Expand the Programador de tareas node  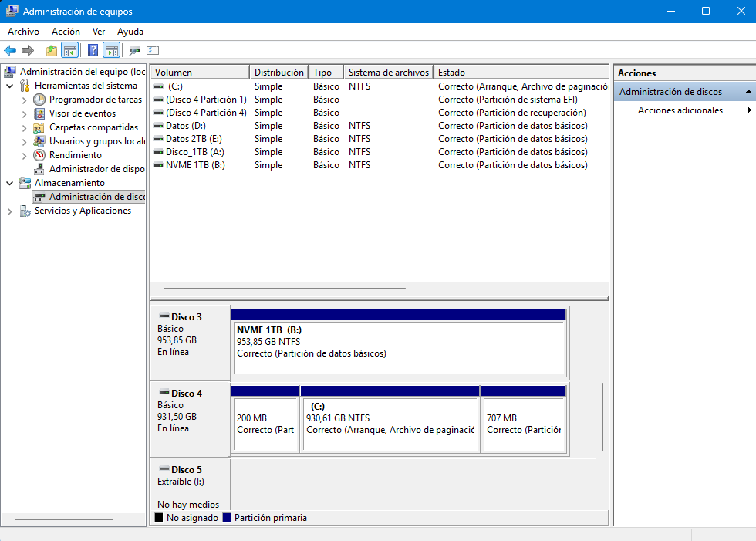point(24,100)
